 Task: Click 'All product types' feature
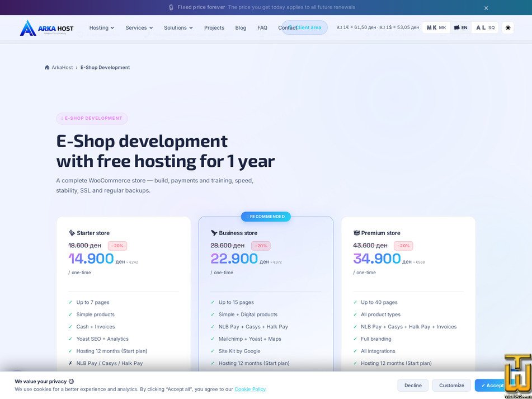coord(380,314)
